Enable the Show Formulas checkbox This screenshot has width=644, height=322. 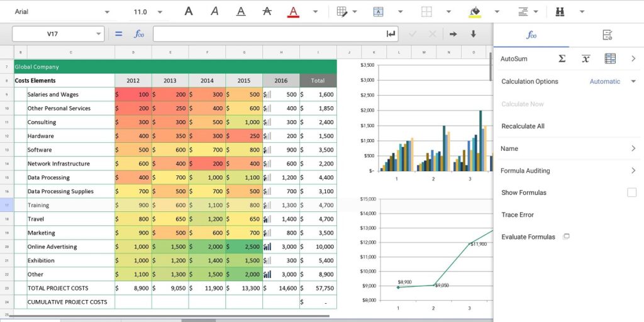coord(631,192)
